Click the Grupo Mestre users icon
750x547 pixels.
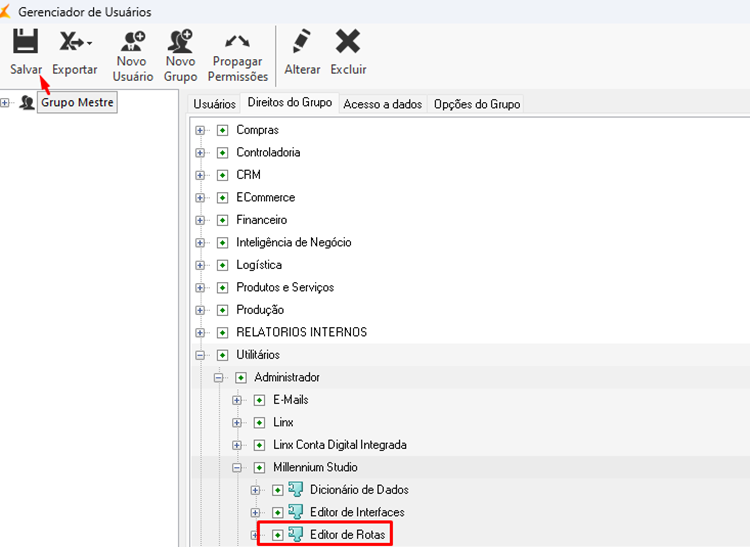tap(27, 102)
